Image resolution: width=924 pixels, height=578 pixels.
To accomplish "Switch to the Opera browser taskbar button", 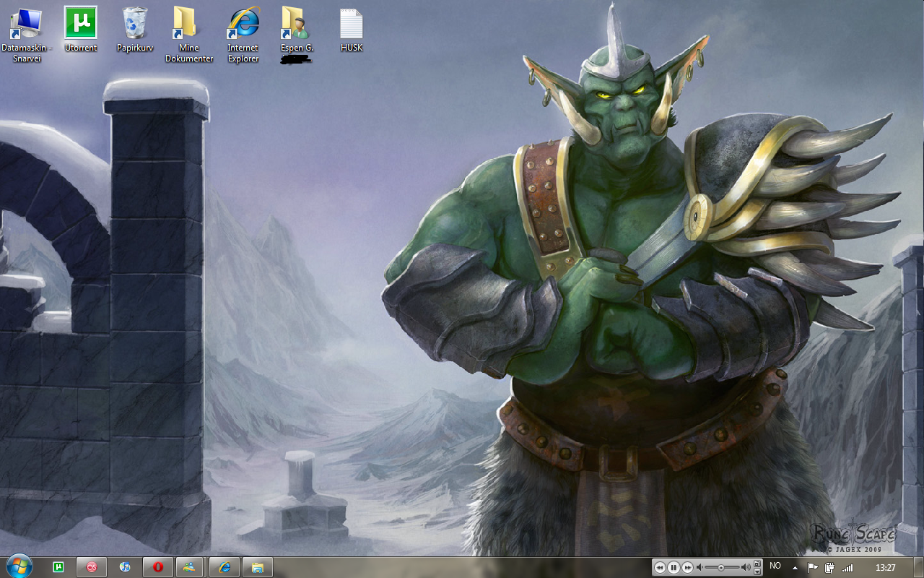I will pos(157,567).
